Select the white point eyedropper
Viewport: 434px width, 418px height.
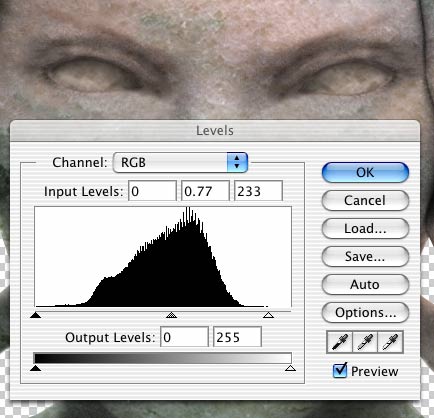(390, 342)
